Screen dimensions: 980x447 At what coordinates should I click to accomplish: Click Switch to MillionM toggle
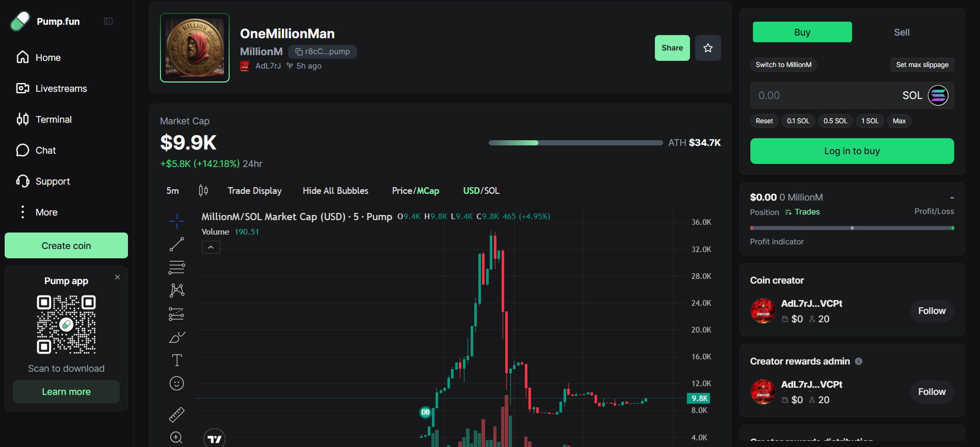pos(783,64)
